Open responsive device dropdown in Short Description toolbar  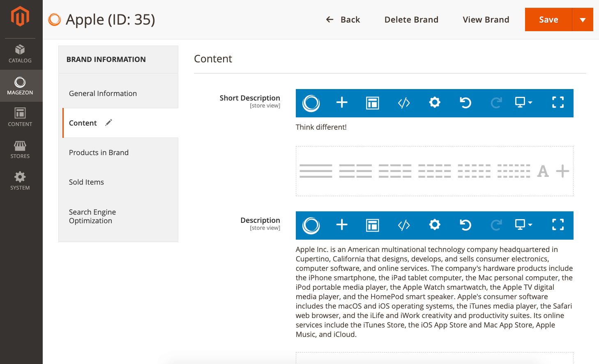[x=524, y=102]
